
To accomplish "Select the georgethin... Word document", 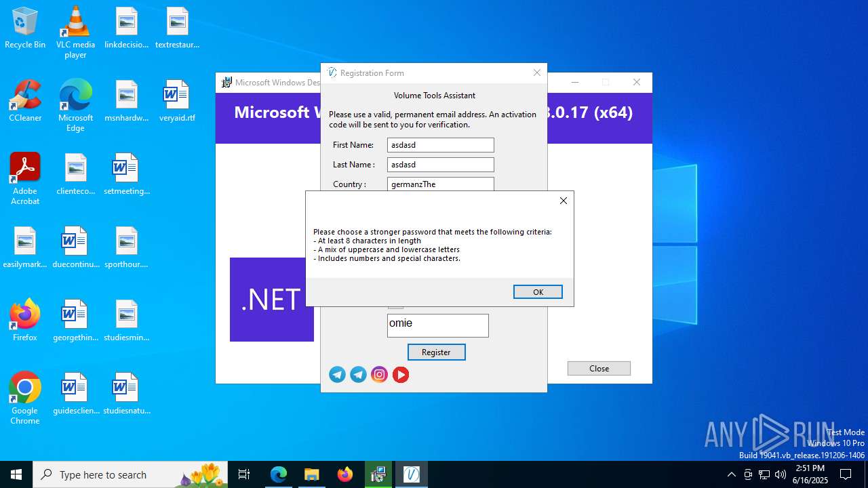I will point(75,321).
